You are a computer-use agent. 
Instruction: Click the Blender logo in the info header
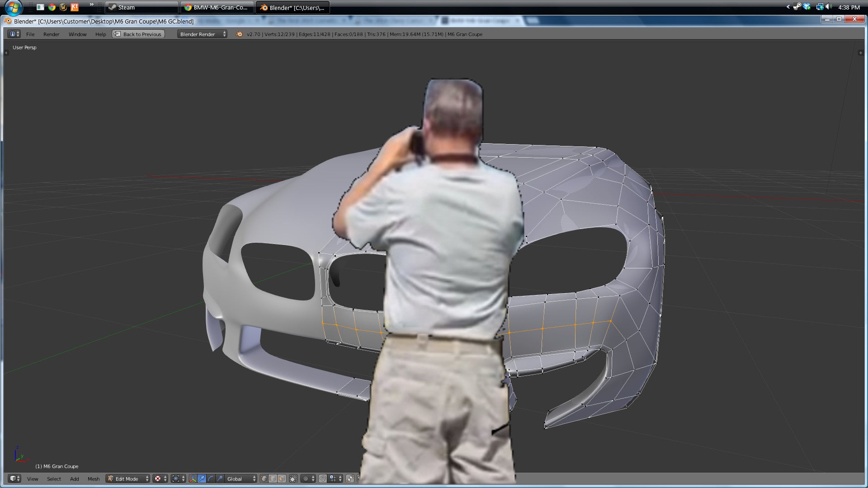click(239, 34)
